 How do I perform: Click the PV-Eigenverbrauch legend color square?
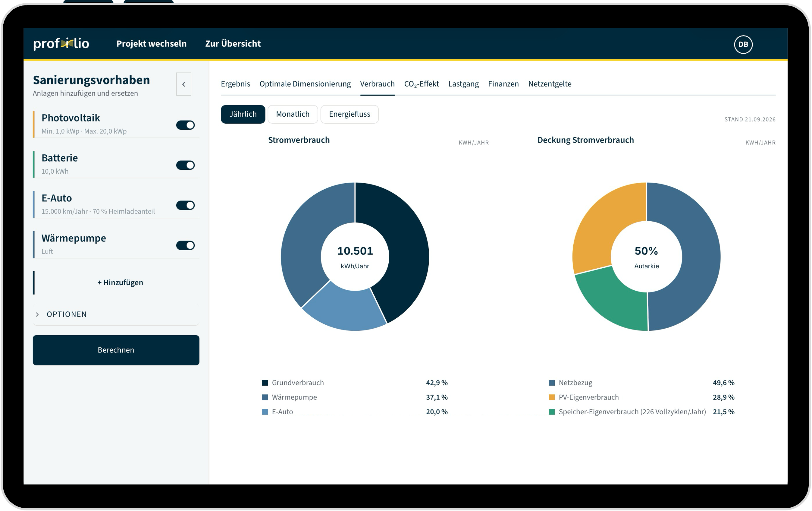(x=552, y=397)
